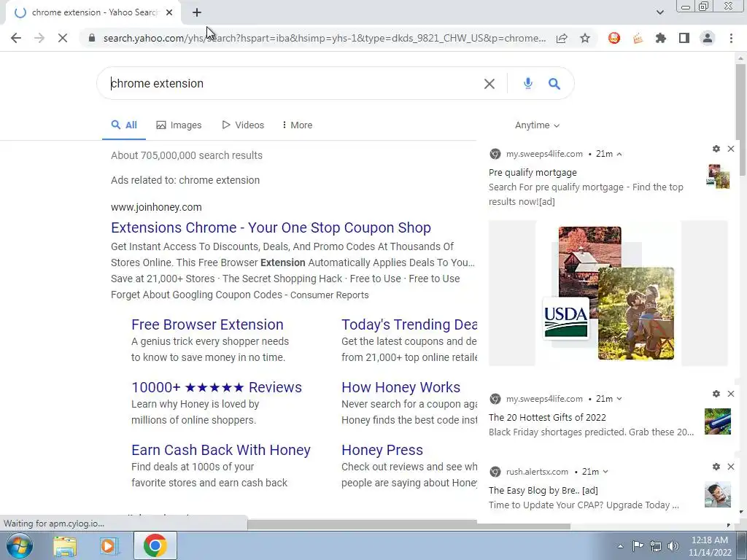Screen dimensions: 747x560
Task: Click the USDA mortgage ad image
Action: (x=608, y=293)
